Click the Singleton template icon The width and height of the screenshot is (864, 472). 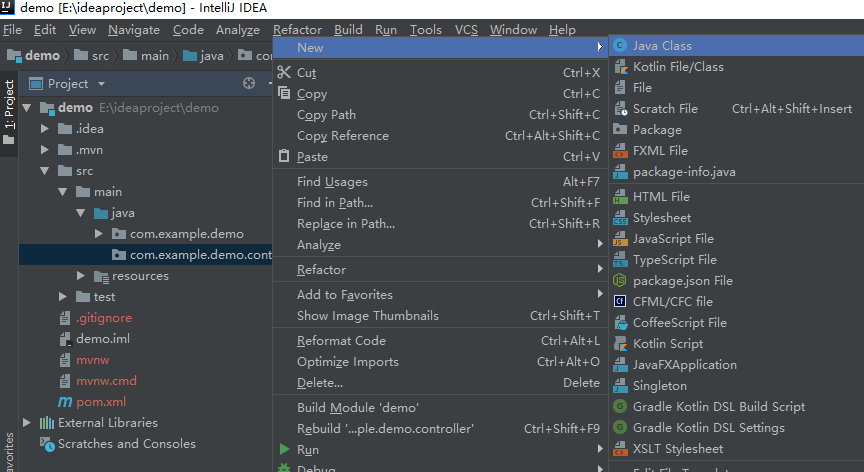click(x=620, y=386)
